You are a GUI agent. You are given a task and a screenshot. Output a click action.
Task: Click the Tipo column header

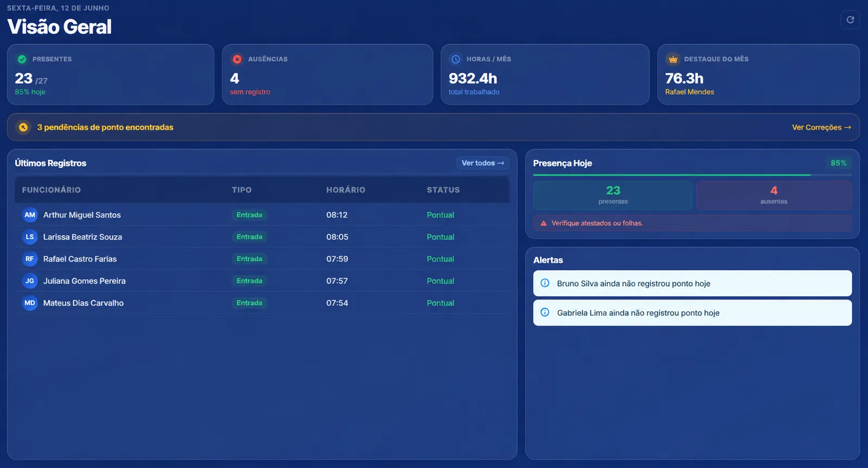242,190
